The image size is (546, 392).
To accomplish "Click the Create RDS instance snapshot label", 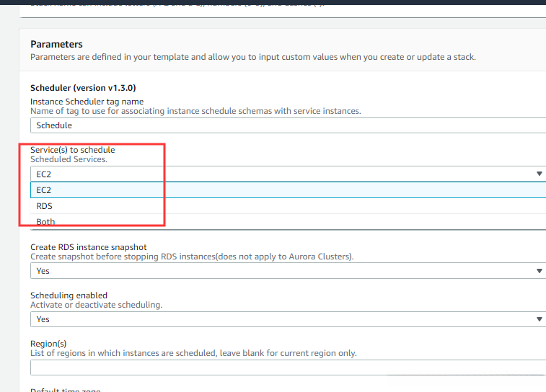I will coord(89,247).
